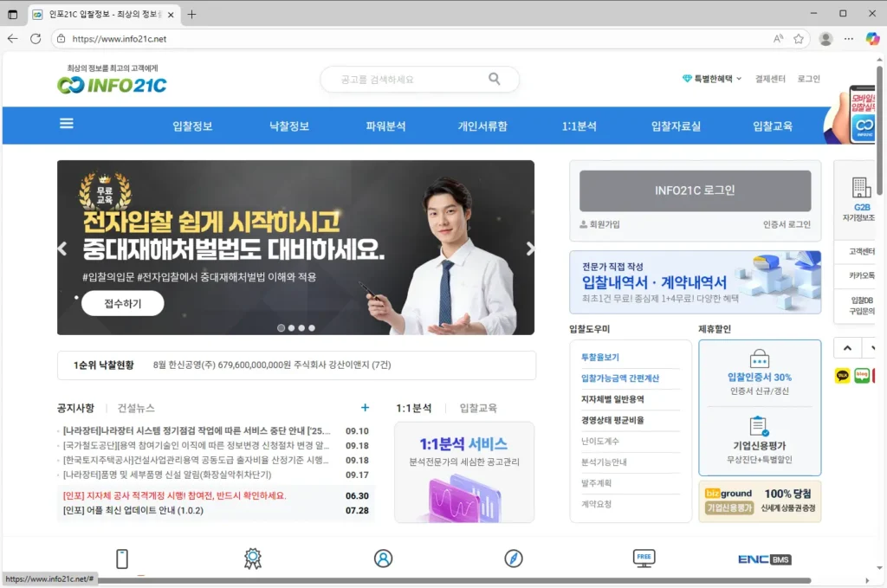The image size is (887, 588).
Task: Open the hamburger menu in the blue navigation bar
Action: pos(67,124)
